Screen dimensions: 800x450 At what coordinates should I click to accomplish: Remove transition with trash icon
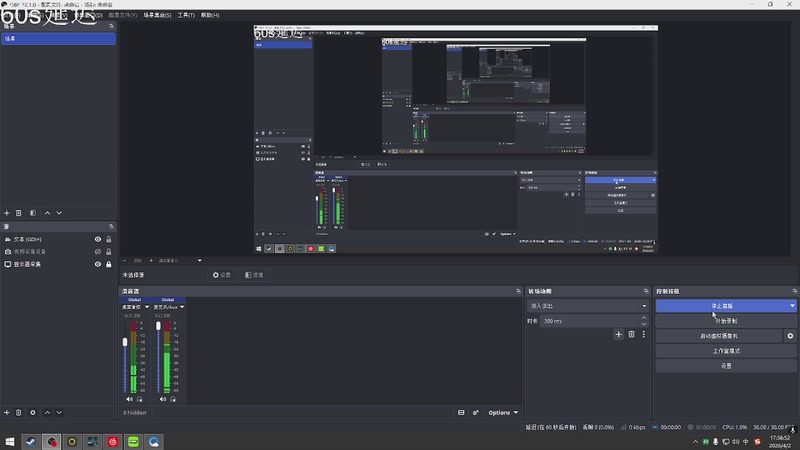[x=631, y=334]
